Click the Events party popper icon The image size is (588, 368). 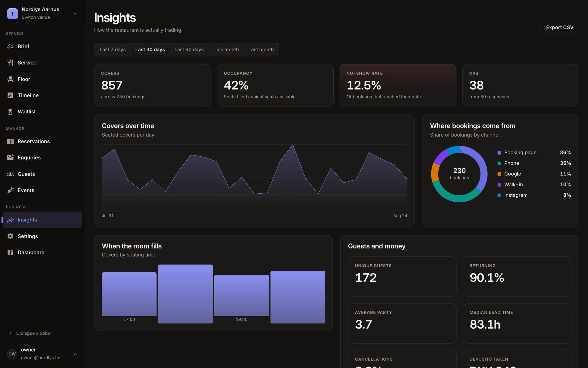coord(10,190)
